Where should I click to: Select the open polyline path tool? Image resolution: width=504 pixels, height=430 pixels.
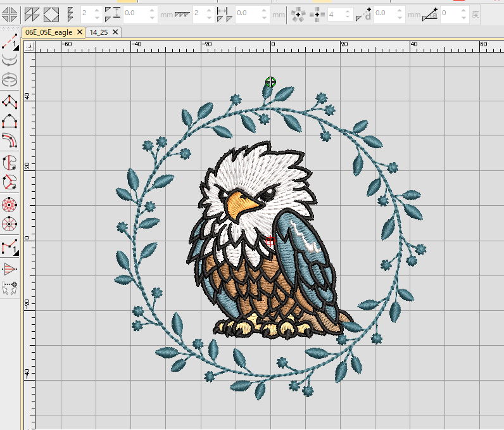(9, 247)
